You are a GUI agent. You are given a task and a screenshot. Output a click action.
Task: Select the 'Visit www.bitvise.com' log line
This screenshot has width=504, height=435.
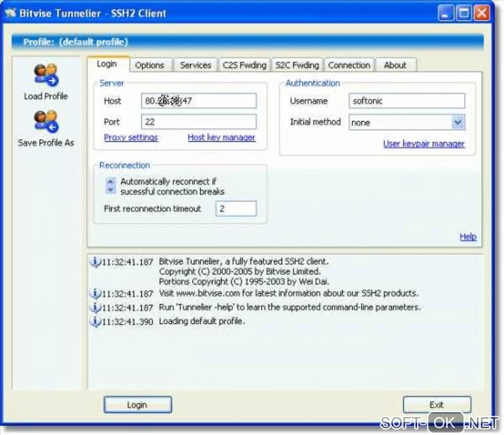coord(289,293)
